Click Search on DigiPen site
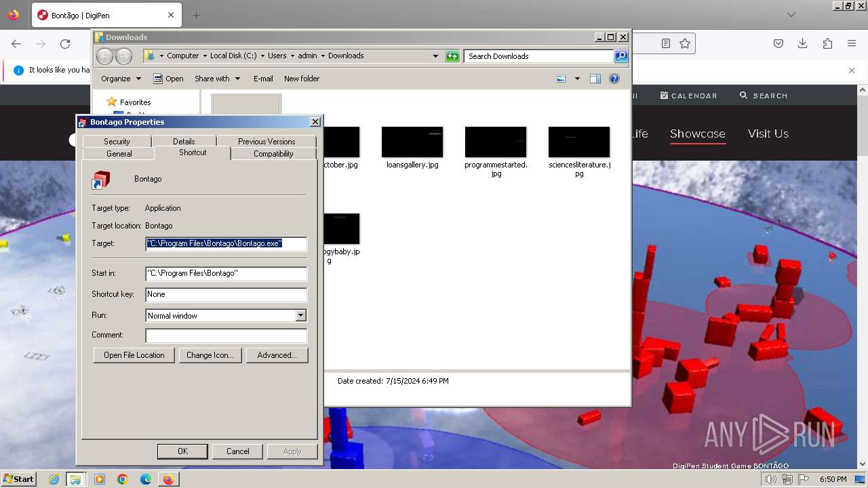 (764, 96)
